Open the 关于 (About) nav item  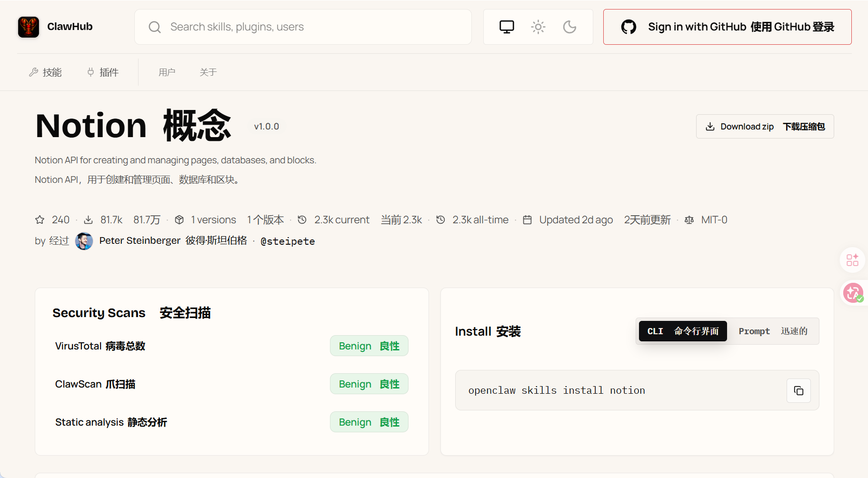(x=208, y=72)
